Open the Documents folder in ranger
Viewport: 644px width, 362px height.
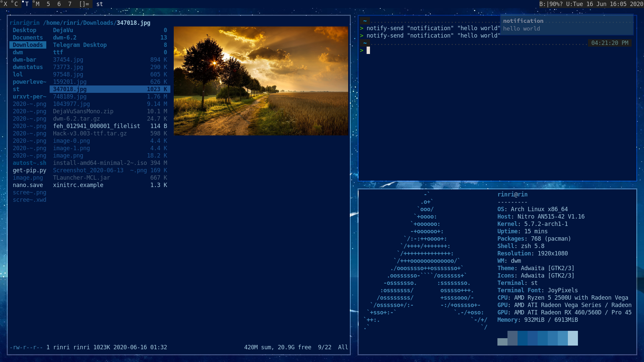28,38
